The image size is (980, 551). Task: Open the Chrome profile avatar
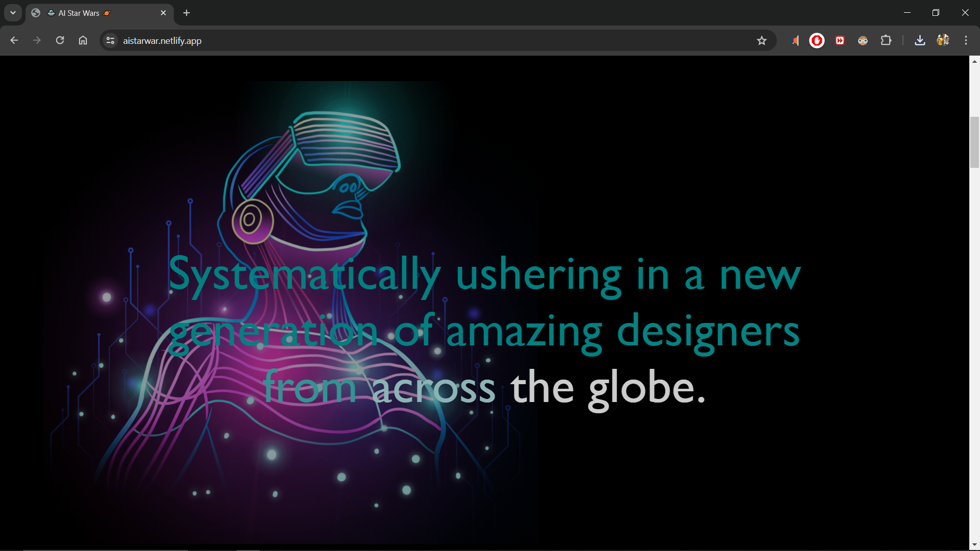tap(943, 40)
